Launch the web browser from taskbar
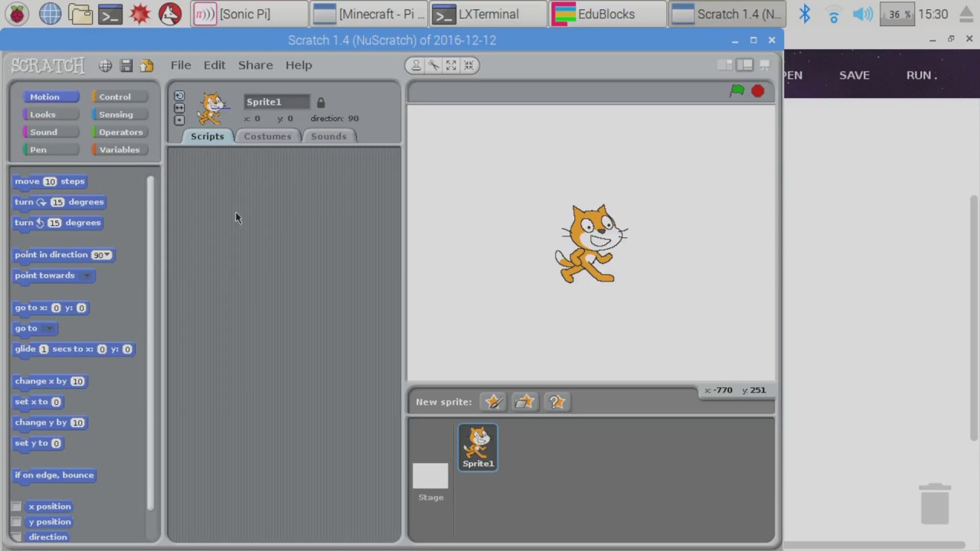 tap(50, 14)
